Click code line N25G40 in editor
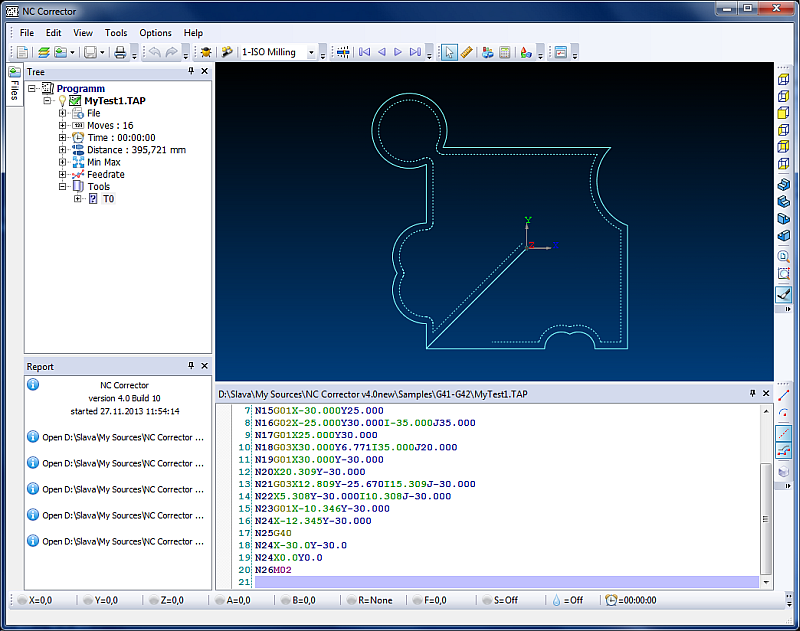 (x=274, y=533)
